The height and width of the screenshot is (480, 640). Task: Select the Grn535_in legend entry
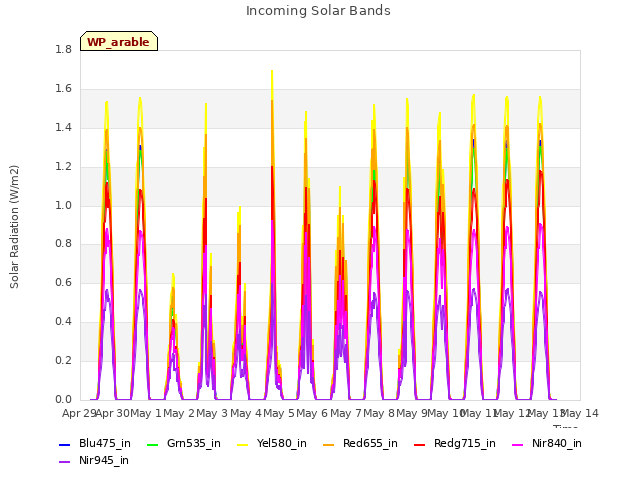tap(184, 443)
